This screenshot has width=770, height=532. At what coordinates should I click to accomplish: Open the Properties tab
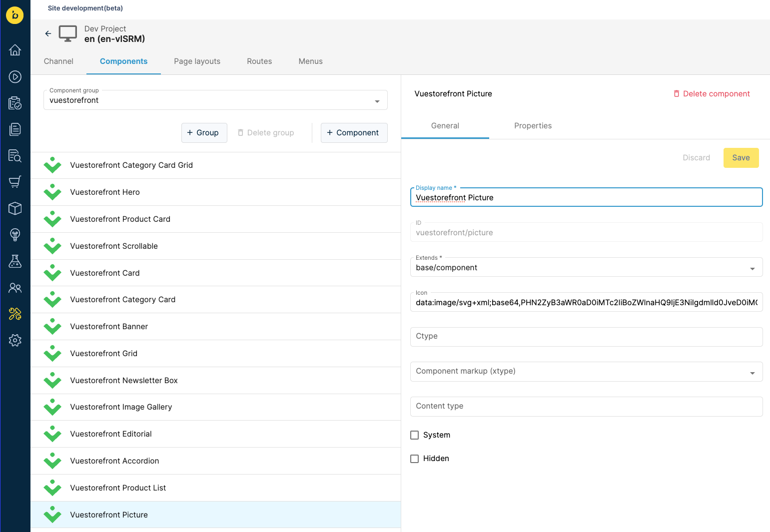click(x=533, y=126)
